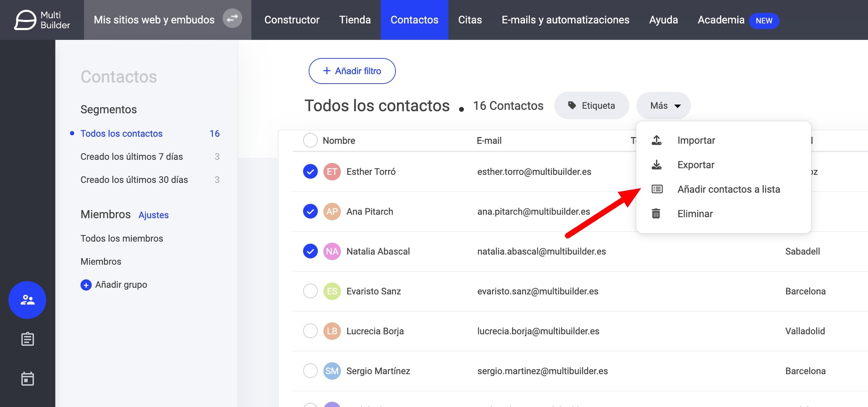Click the blue plus Añadir grupo icon
Viewport: 868px width, 407px height.
(86, 285)
